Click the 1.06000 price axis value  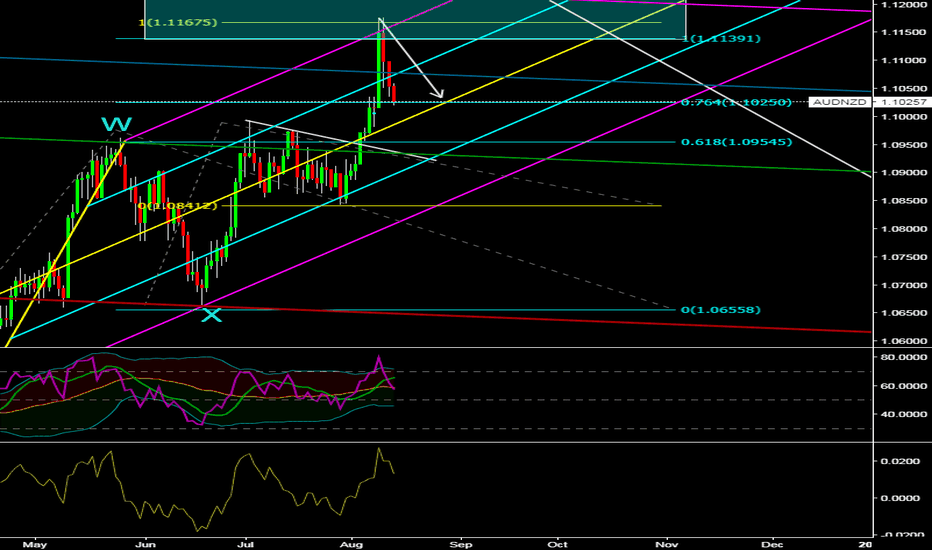point(904,341)
